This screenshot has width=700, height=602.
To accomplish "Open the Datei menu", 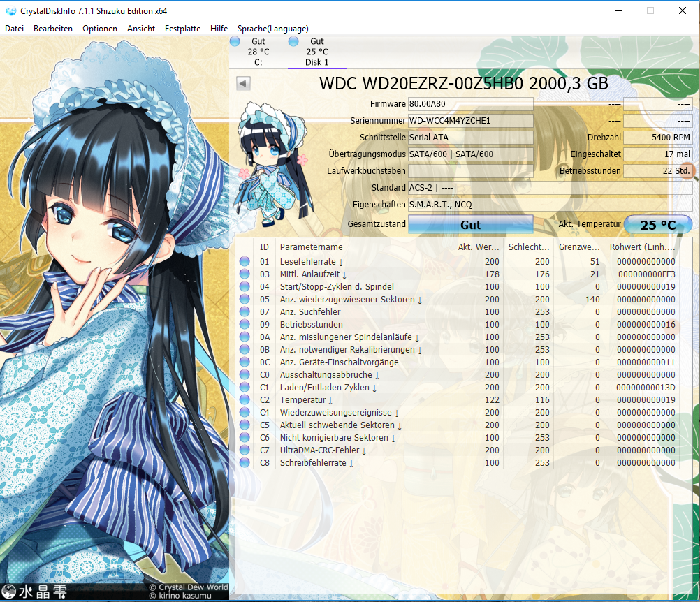I will 14,29.
